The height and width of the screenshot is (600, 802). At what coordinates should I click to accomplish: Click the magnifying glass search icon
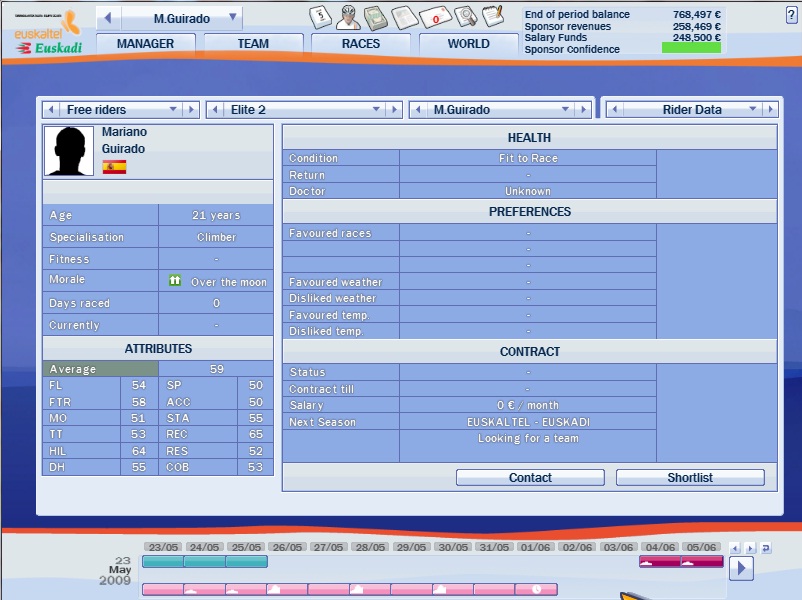coord(465,17)
